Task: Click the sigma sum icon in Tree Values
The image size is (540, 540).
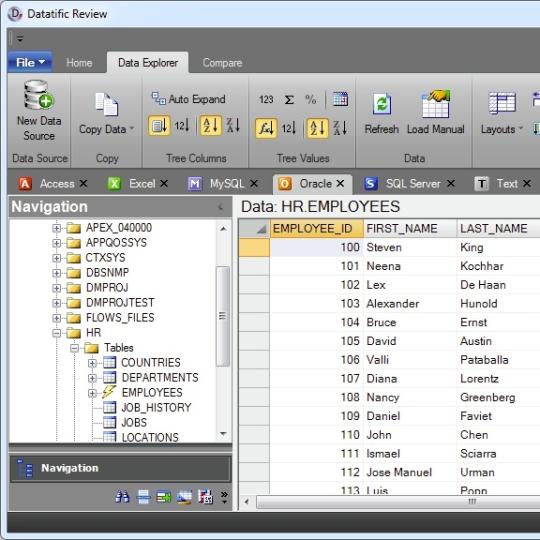Action: [289, 100]
